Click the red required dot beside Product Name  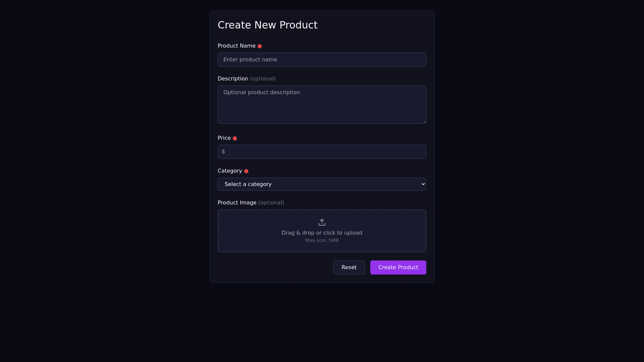[x=260, y=46]
